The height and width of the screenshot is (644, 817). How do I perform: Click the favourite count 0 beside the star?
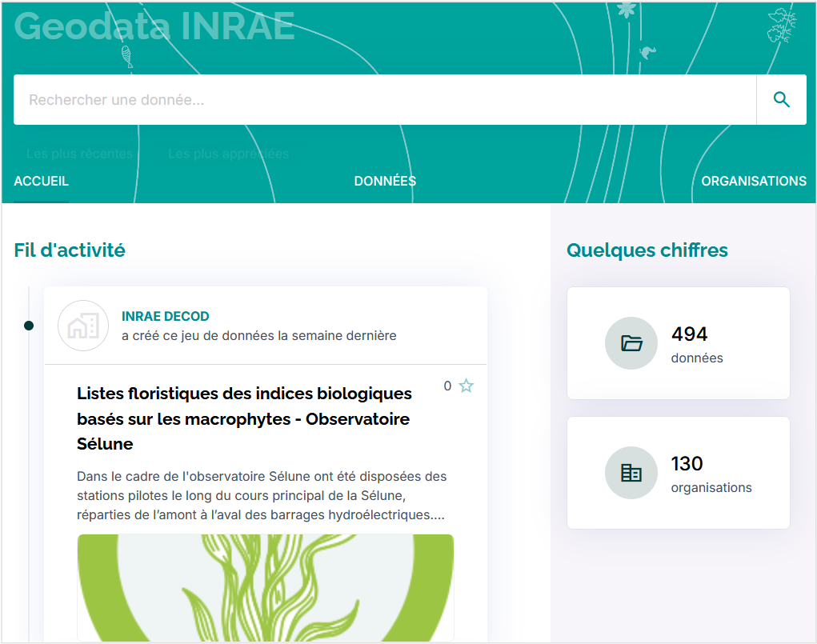click(447, 386)
